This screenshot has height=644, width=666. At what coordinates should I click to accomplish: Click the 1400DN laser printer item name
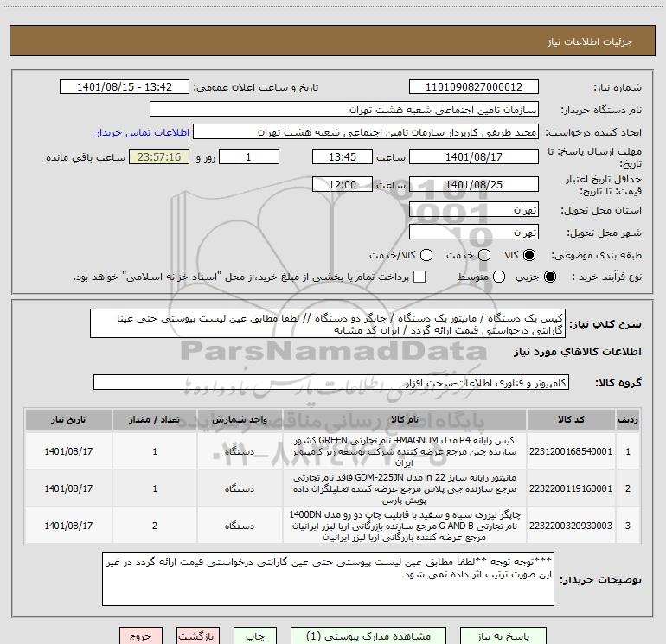pyautogui.click(x=405, y=526)
